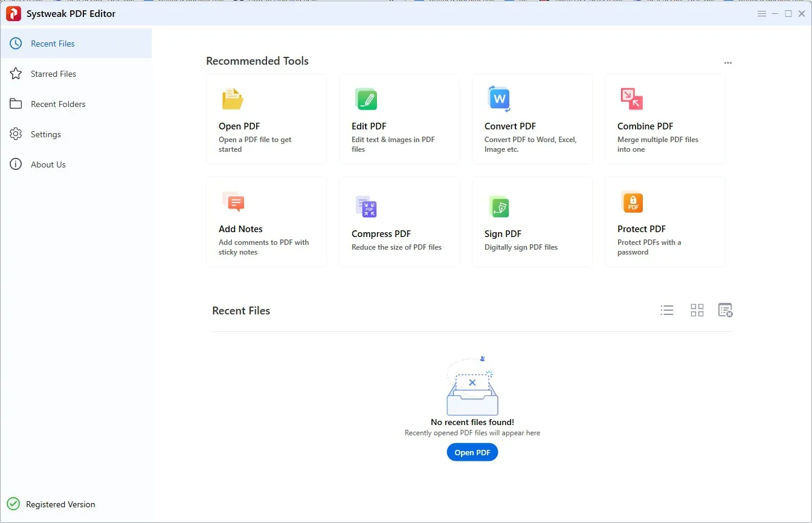The image size is (812, 523).
Task: Click the About Us info icon
Action: point(16,164)
